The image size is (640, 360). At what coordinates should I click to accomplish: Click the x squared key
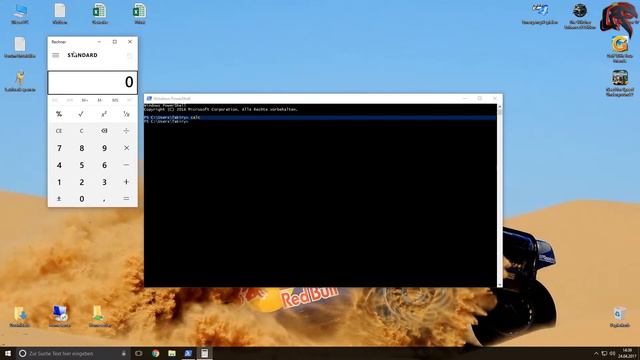click(x=104, y=114)
